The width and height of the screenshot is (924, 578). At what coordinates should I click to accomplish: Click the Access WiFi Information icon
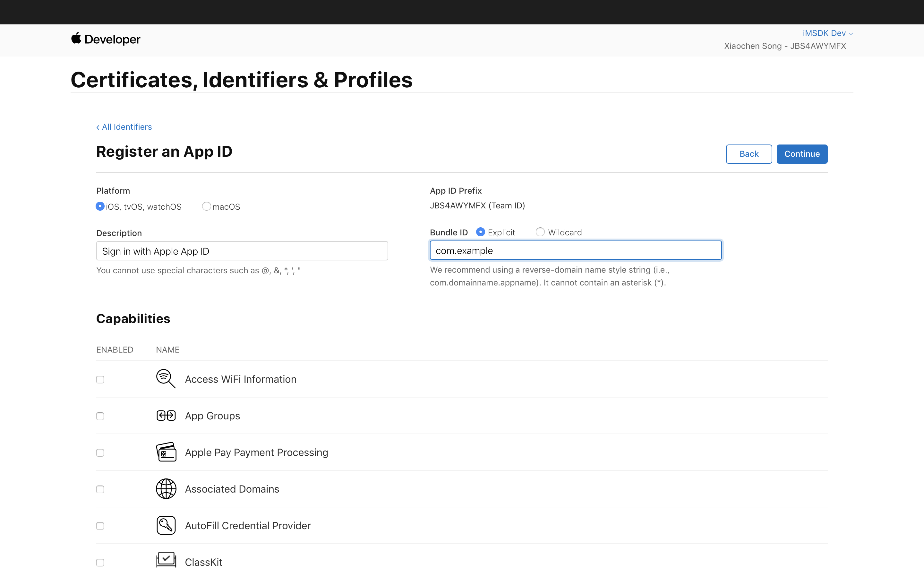(166, 379)
